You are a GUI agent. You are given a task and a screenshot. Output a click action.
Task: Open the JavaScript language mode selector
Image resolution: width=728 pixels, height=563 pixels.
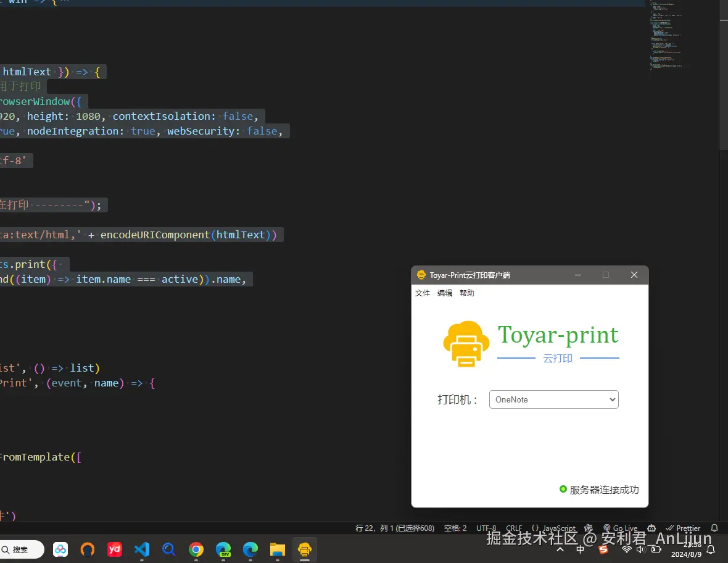[554, 528]
